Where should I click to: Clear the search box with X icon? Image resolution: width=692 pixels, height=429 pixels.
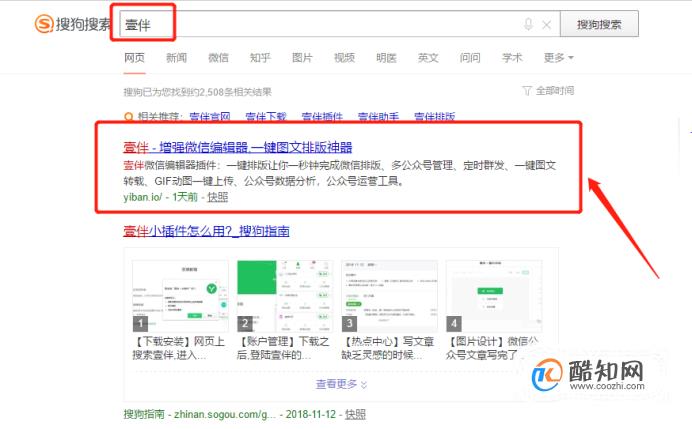click(x=546, y=25)
